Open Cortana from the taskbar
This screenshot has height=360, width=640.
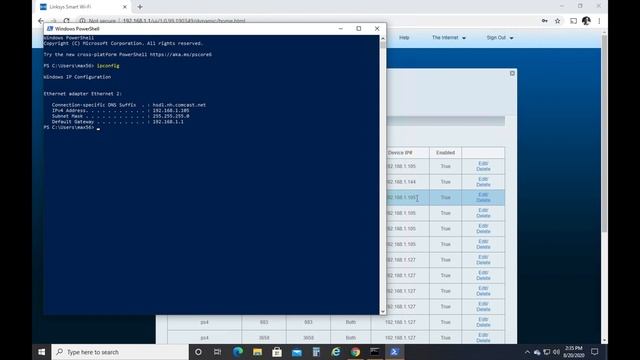coord(198,352)
